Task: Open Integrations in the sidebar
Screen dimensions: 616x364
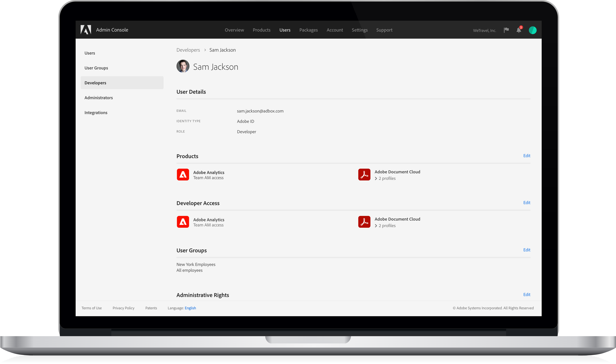Action: click(122, 113)
